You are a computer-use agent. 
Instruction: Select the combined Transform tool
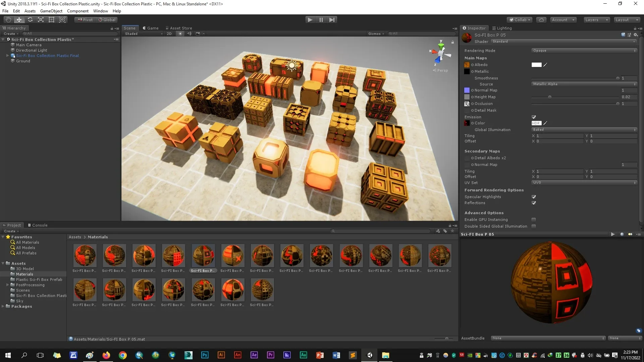click(x=62, y=20)
